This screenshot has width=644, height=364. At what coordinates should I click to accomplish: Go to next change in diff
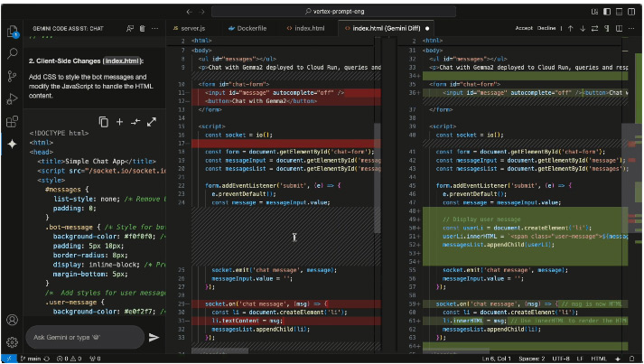(583, 28)
